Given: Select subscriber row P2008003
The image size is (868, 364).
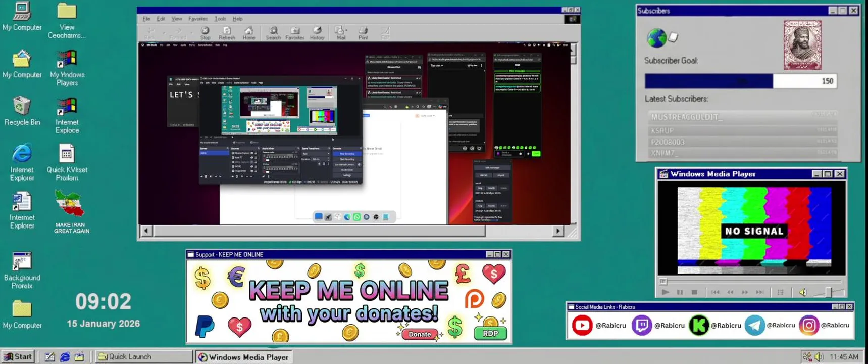Looking at the screenshot, I should pos(742,142).
